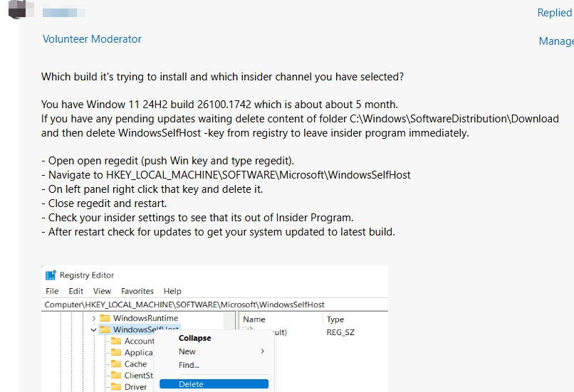
Task: Click the HKEY_LOCAL_MACHINE path in the instructions
Action: (258, 175)
